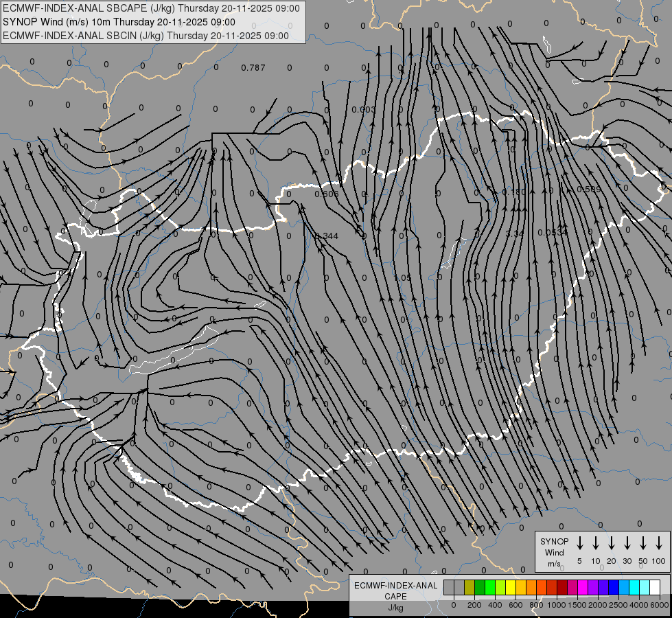Click the wind arrow above the 100 label
This screenshot has height=618, width=672.
659,543
